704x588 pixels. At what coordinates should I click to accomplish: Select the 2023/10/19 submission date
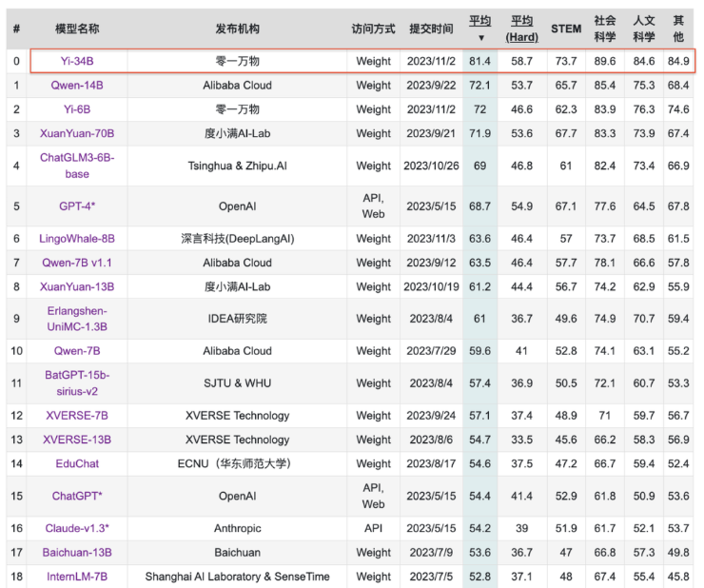(431, 286)
